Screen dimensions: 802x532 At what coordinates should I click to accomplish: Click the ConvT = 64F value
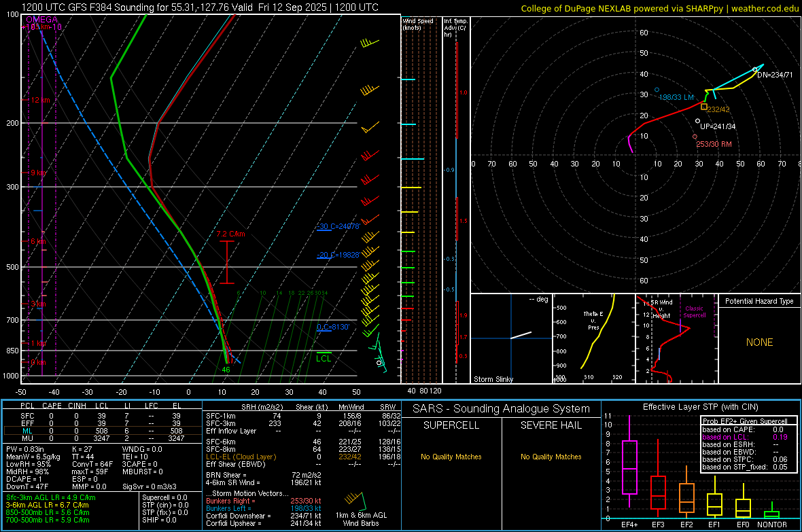pos(92,465)
